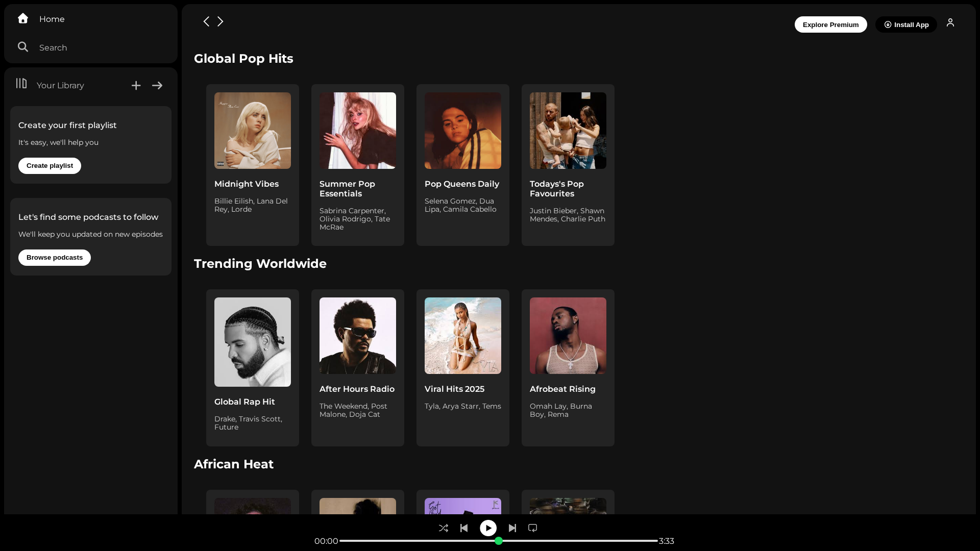Go to the previous track
Image resolution: width=980 pixels, height=551 pixels.
click(464, 528)
